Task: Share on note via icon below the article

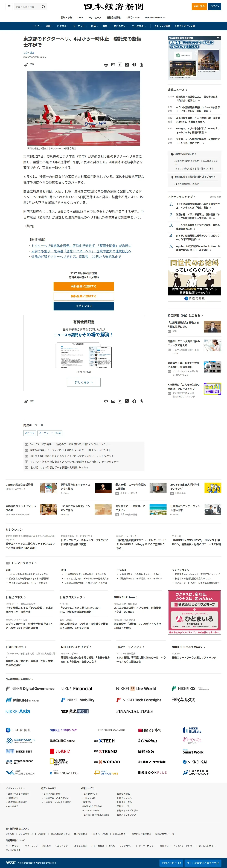Action: [120, 401]
